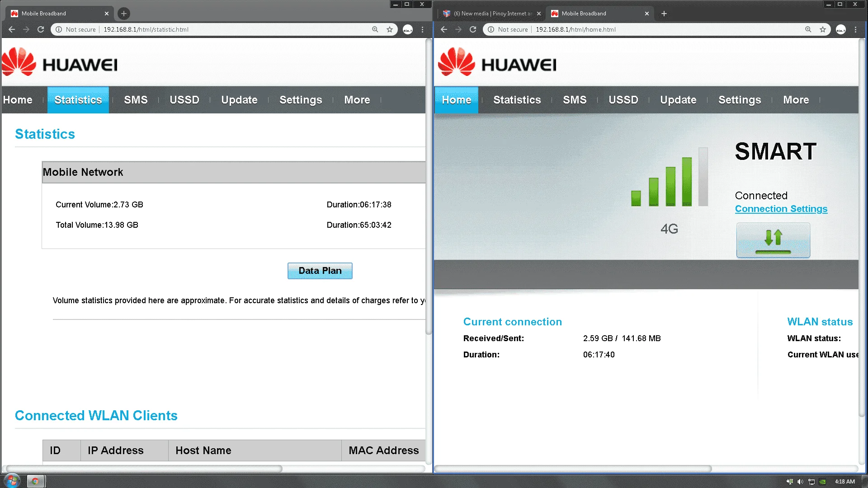This screenshot has width=868, height=488.
Task: Click the MAC Address column header
Action: click(383, 450)
